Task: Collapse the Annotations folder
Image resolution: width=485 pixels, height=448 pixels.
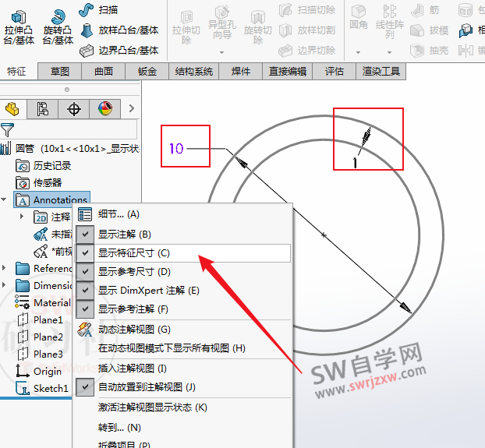Action: point(4,199)
